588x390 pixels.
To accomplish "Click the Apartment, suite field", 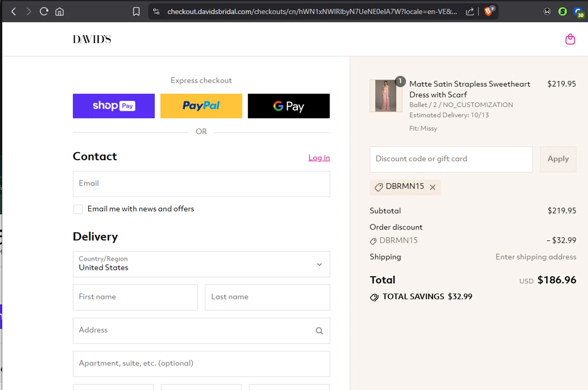I will point(201,364).
